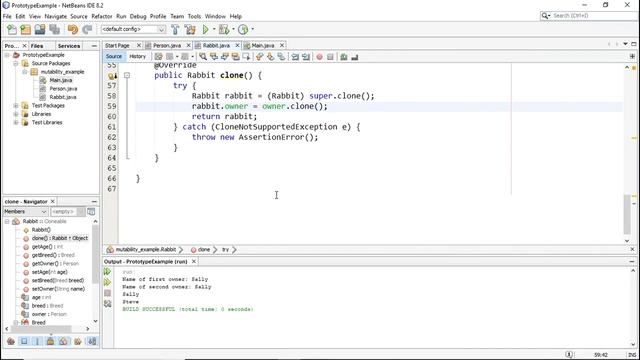The height and width of the screenshot is (360, 640).
Task: Click the History view button
Action: (138, 56)
